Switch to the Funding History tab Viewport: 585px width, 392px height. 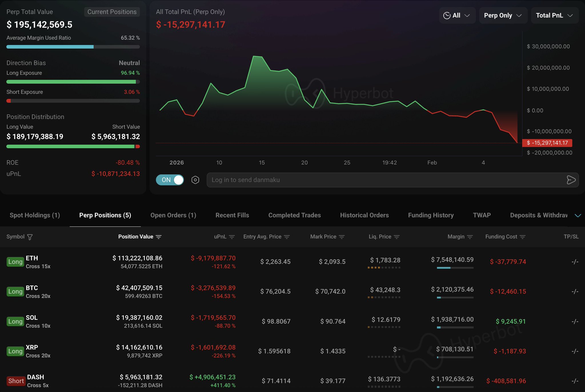pos(430,215)
